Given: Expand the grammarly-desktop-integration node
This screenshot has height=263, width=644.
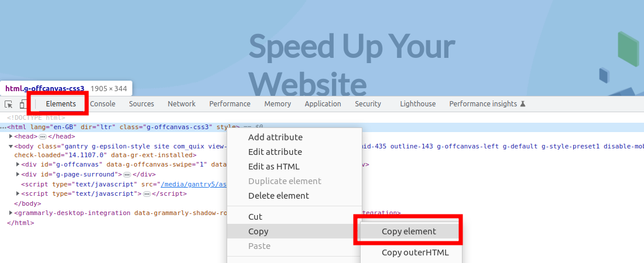Looking at the screenshot, I should [x=11, y=213].
